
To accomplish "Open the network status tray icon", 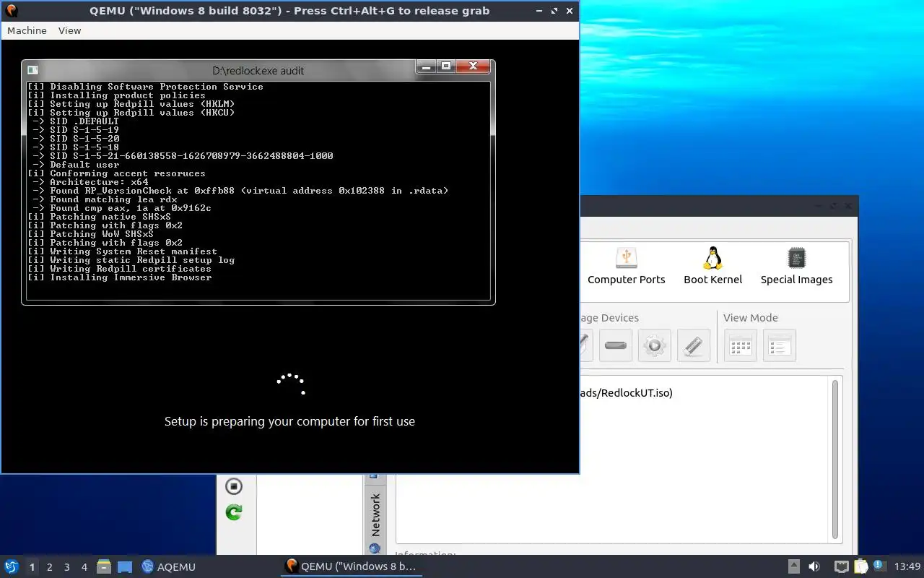I will click(x=841, y=566).
